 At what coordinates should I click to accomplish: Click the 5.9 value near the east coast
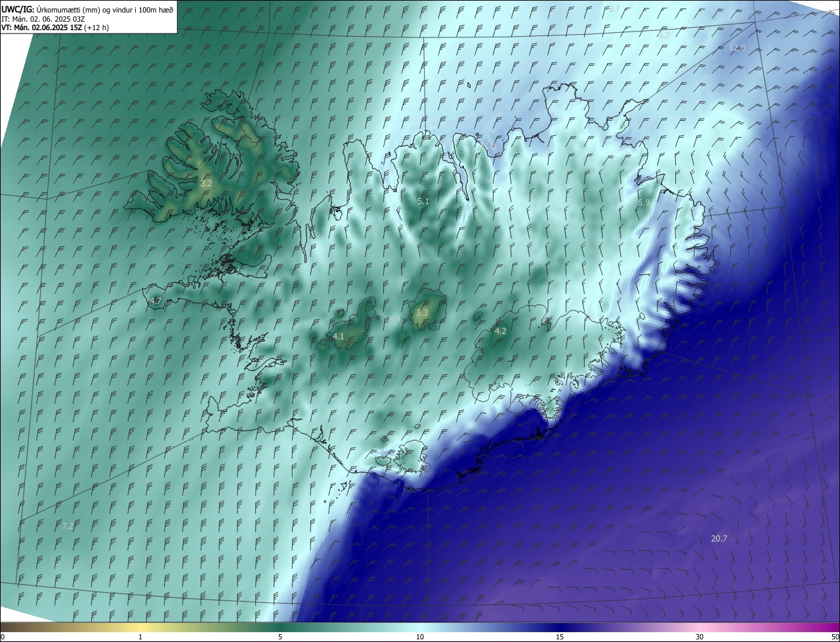tap(644, 203)
